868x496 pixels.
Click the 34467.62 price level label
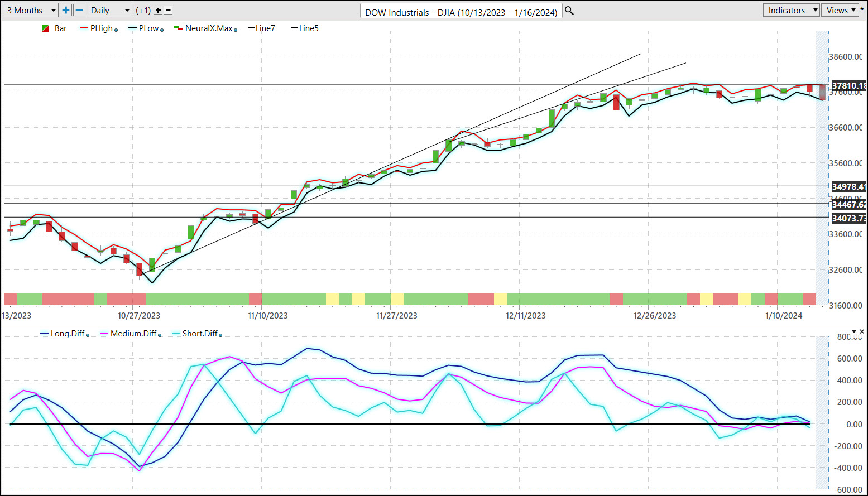pyautogui.click(x=848, y=205)
